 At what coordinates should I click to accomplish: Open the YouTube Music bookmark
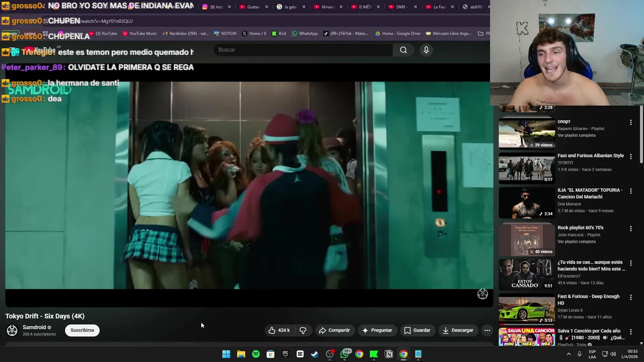pyautogui.click(x=140, y=34)
